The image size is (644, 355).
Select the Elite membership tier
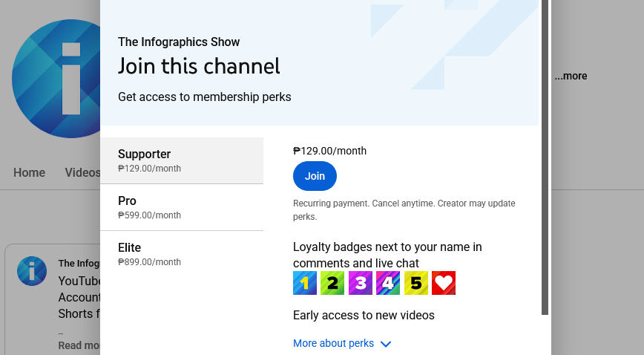[x=182, y=254]
